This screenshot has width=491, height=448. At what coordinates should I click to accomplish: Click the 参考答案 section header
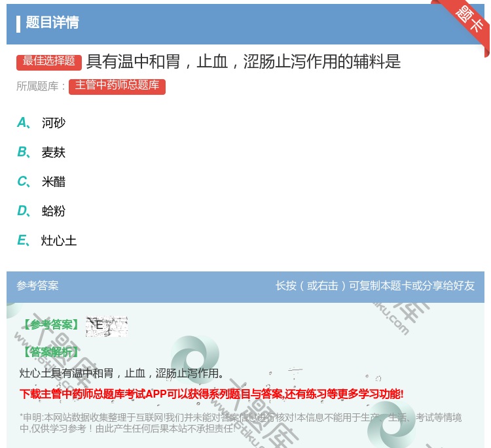pos(37,286)
